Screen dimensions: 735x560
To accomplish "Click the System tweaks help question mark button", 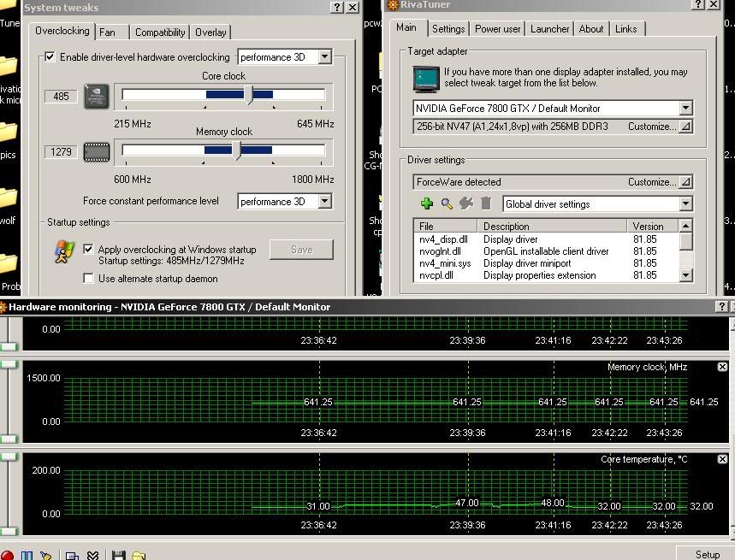I will [336, 7].
